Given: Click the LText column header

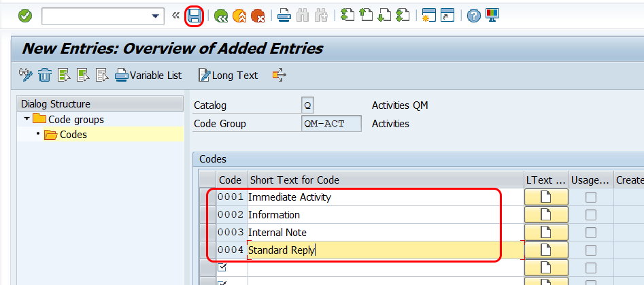Looking at the screenshot, I should tap(546, 180).
